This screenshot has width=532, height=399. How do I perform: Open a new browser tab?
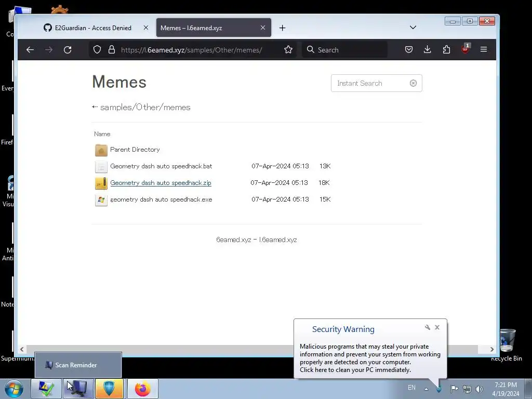point(282,28)
